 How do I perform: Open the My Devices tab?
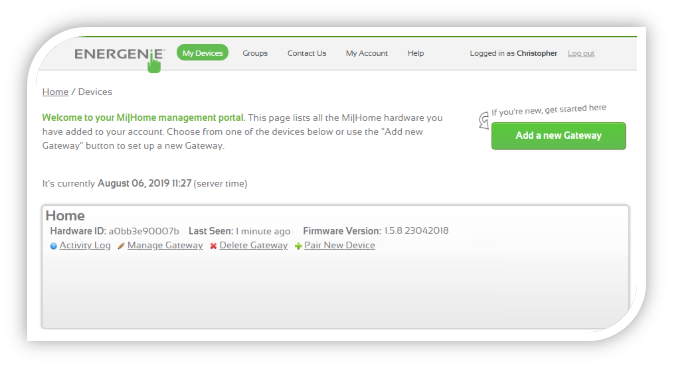203,53
